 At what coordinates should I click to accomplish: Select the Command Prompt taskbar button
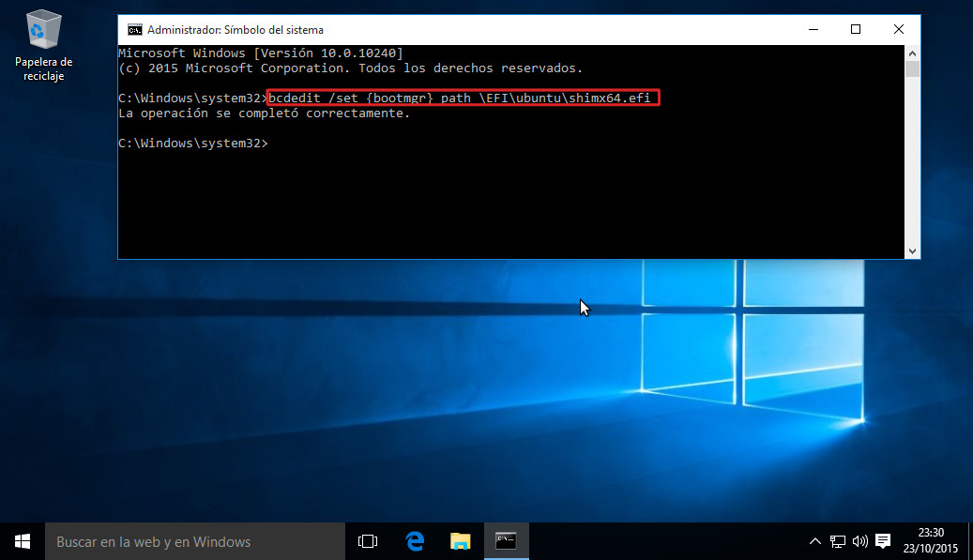506,541
